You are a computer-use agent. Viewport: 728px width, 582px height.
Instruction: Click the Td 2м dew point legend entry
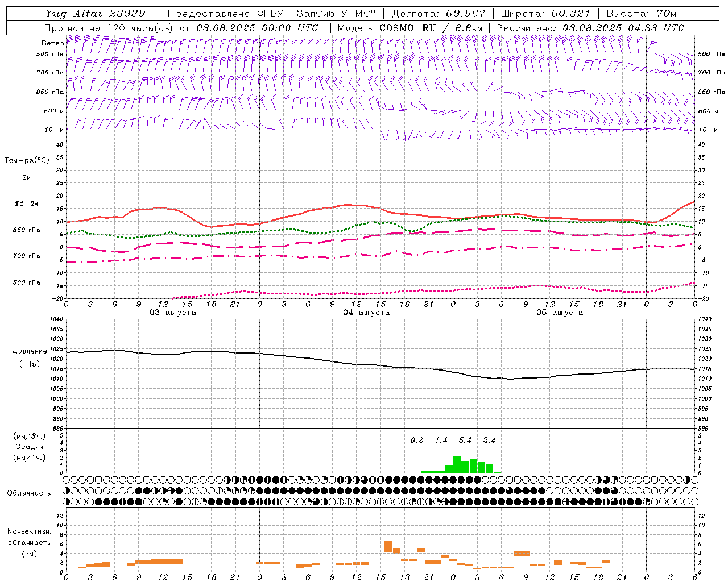coord(27,203)
